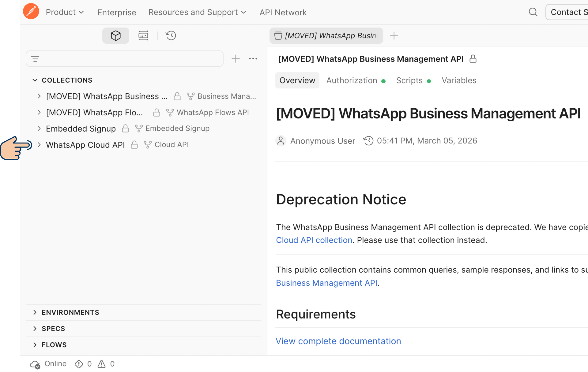Image resolution: width=588 pixels, height=372 pixels.
Task: Click the plus icon to create a collection
Action: 236,59
